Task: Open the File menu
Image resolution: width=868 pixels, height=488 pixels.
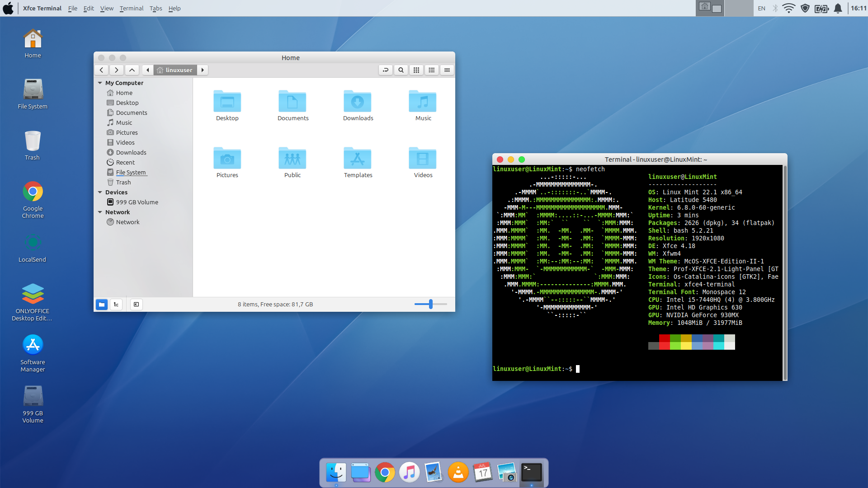Action: pyautogui.click(x=73, y=8)
